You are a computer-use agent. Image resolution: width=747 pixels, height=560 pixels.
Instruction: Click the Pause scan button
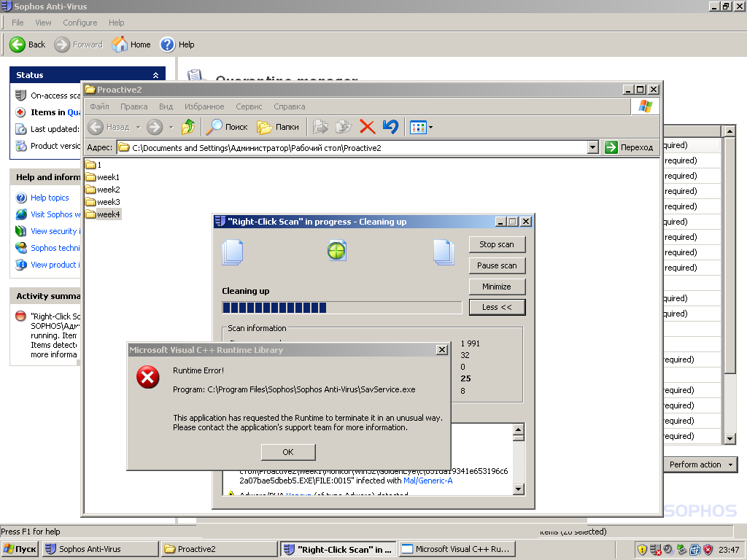(x=497, y=265)
